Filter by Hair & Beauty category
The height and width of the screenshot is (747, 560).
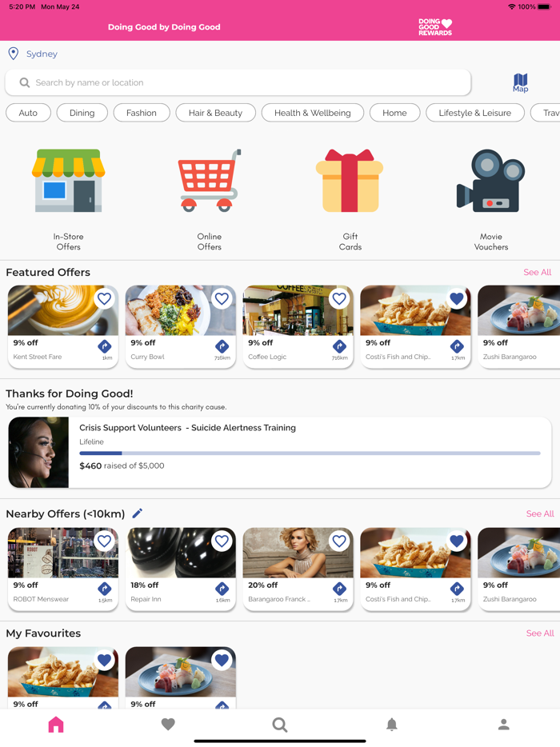pos(215,113)
